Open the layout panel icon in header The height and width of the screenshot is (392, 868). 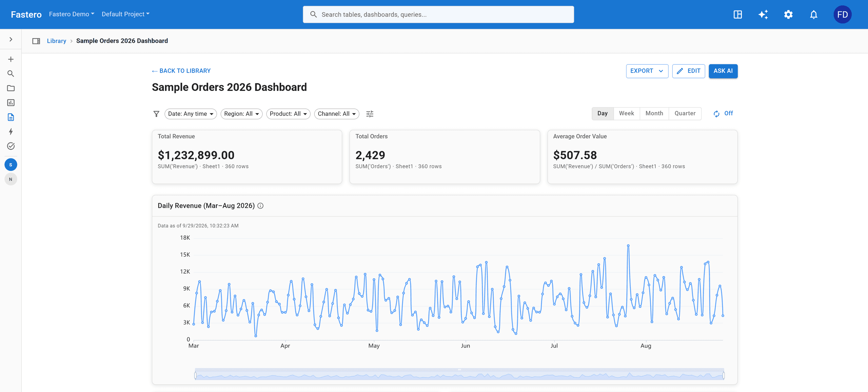coord(738,15)
